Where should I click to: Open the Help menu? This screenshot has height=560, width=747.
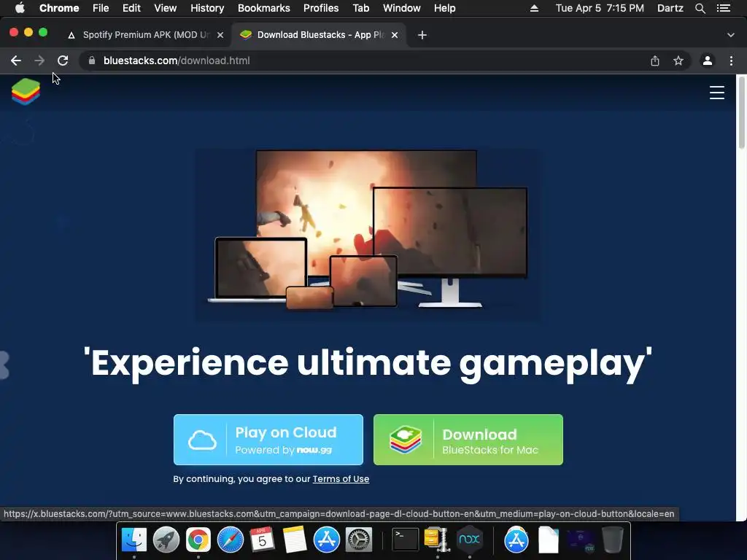pos(444,8)
